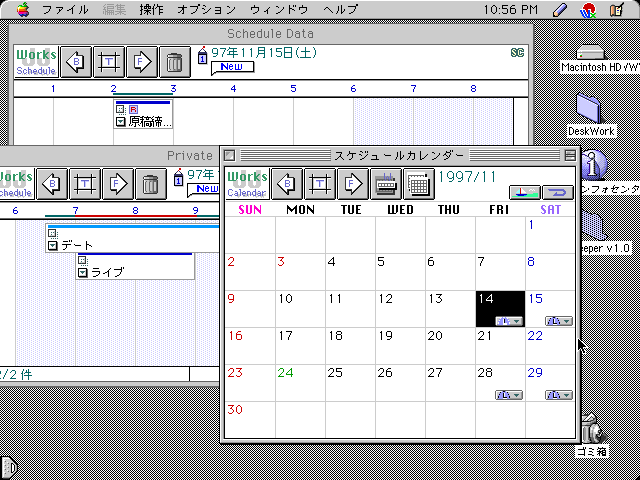Click the 1997/11 month label in Calendar
Viewport: 640px width, 480px height.
467,177
